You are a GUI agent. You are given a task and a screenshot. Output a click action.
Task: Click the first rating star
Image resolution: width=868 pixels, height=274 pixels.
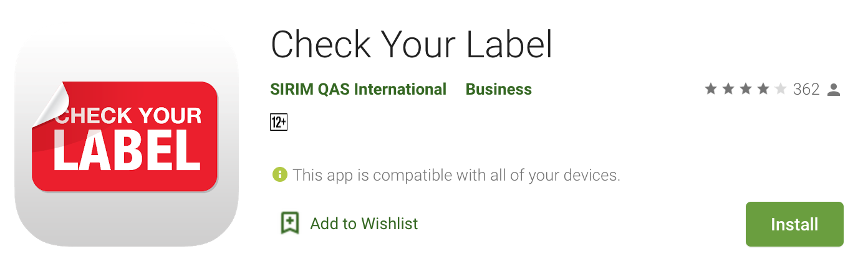point(711,90)
